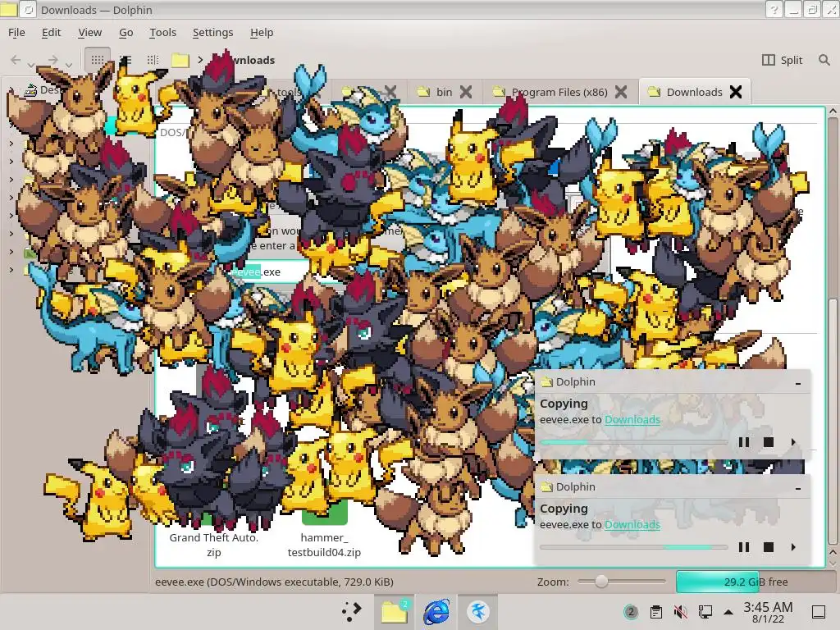Open the View menu
The height and width of the screenshot is (630, 840).
[x=90, y=32]
